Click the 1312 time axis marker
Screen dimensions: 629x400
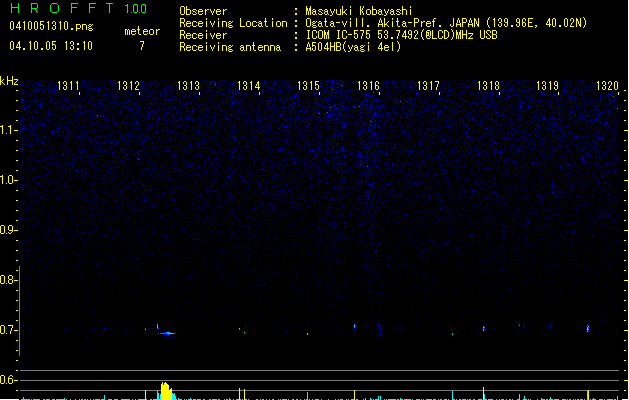point(128,86)
